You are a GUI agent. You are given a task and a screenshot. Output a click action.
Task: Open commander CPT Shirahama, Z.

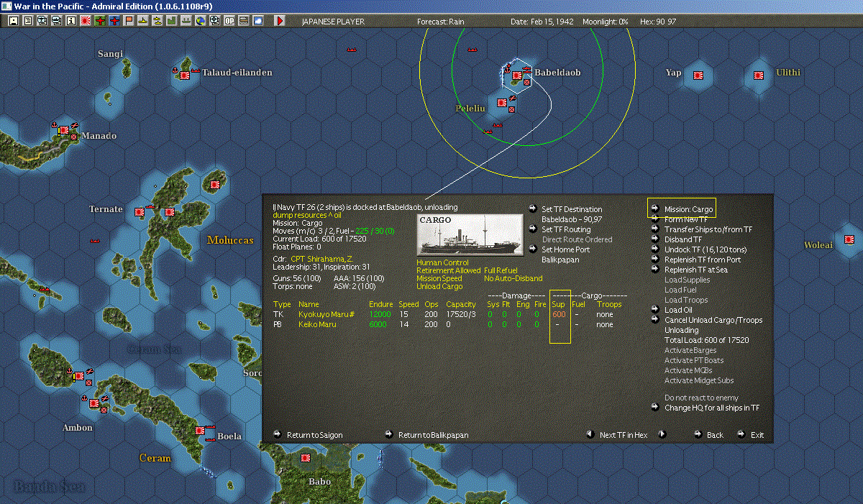coord(321,258)
